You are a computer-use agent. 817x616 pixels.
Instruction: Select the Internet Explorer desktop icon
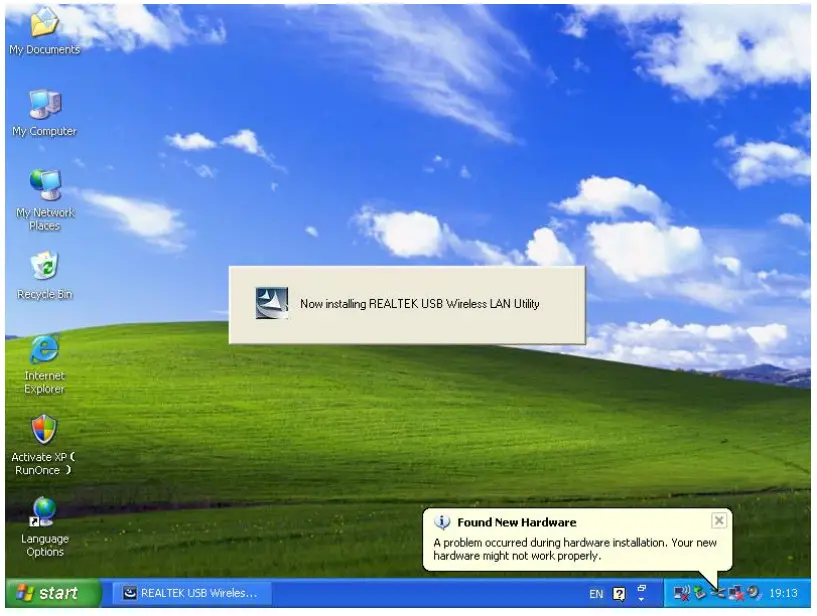[x=44, y=364]
